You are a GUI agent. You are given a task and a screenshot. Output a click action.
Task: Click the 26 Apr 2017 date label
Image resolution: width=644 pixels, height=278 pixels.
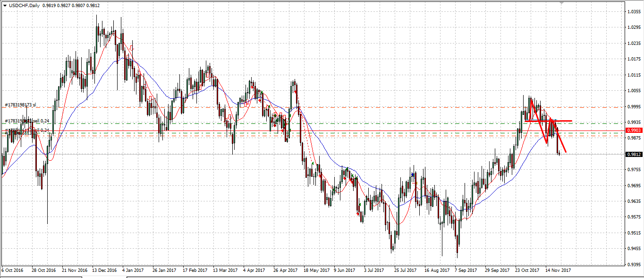[285, 270]
